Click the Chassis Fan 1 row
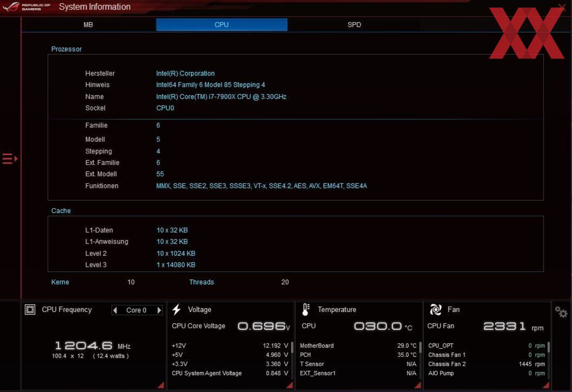The width and height of the screenshot is (572, 392). (487, 355)
